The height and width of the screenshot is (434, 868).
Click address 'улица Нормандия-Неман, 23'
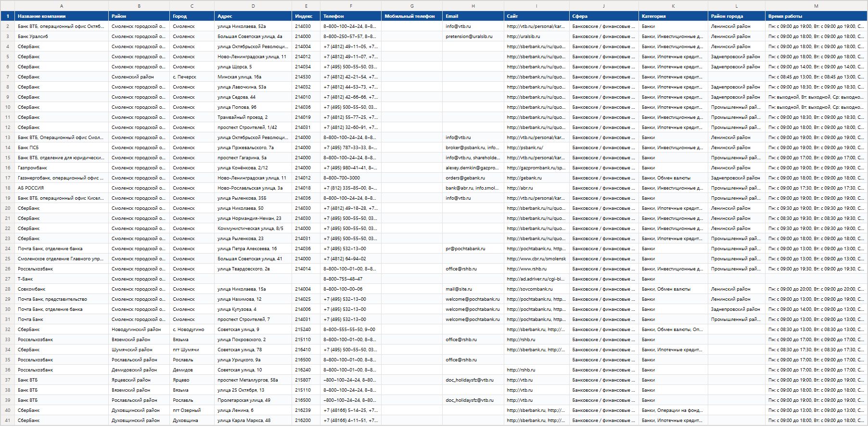coord(253,218)
